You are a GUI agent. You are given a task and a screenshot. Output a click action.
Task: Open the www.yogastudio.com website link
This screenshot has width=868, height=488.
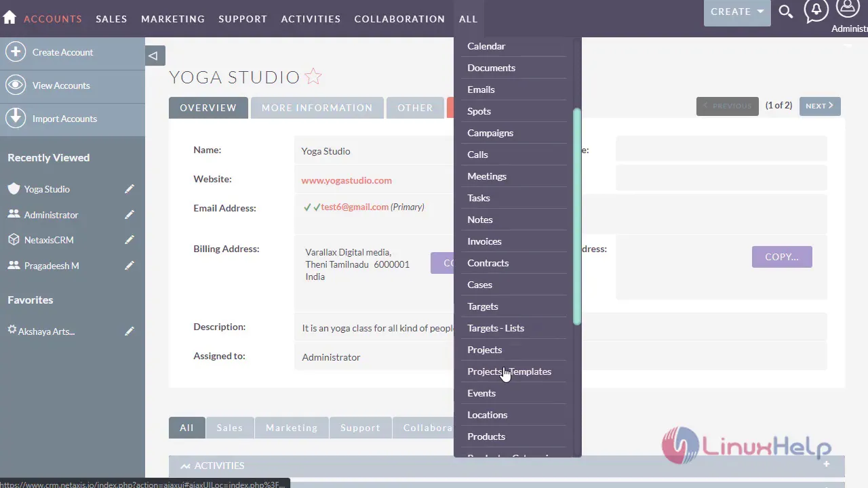click(347, 180)
